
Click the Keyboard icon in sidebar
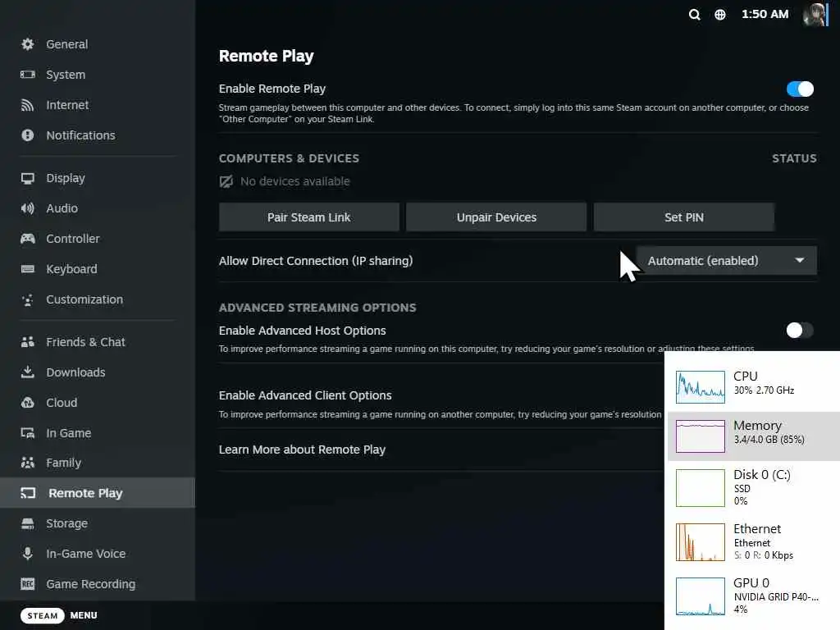click(27, 269)
